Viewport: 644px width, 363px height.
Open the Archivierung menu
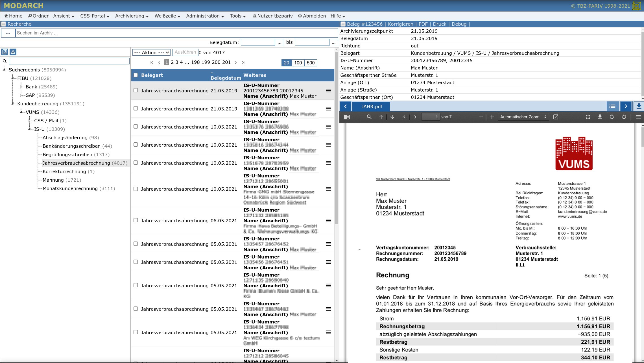tap(132, 16)
